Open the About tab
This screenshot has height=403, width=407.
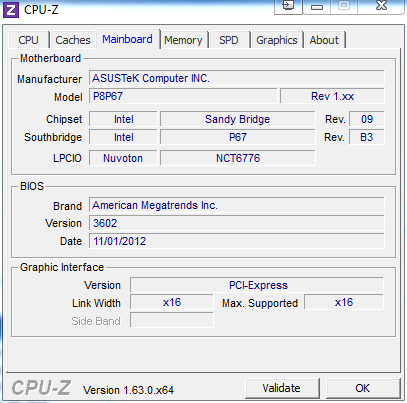tap(324, 40)
